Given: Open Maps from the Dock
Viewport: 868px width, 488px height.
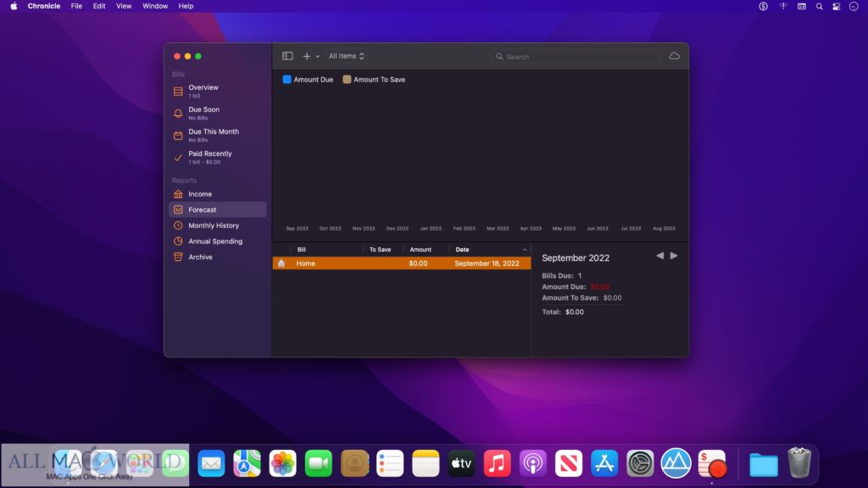Looking at the screenshot, I should point(247,463).
